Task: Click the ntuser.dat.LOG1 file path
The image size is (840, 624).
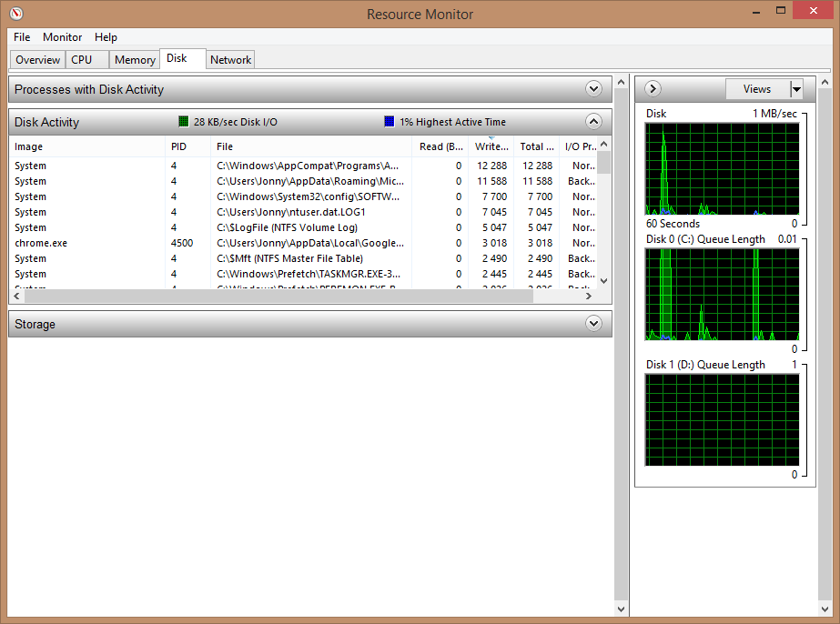Action: click(291, 212)
